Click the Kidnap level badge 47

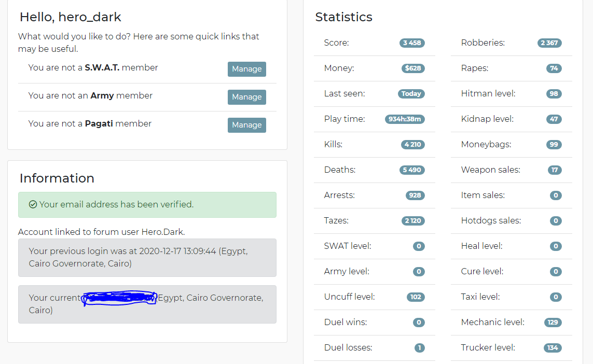point(554,119)
